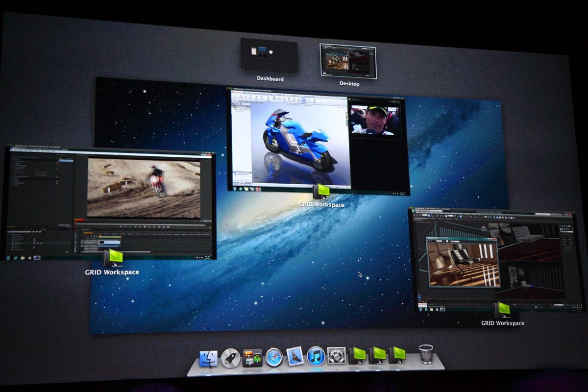Launch iTunes from the Dock
Viewport: 588px width, 392px height.
click(316, 356)
